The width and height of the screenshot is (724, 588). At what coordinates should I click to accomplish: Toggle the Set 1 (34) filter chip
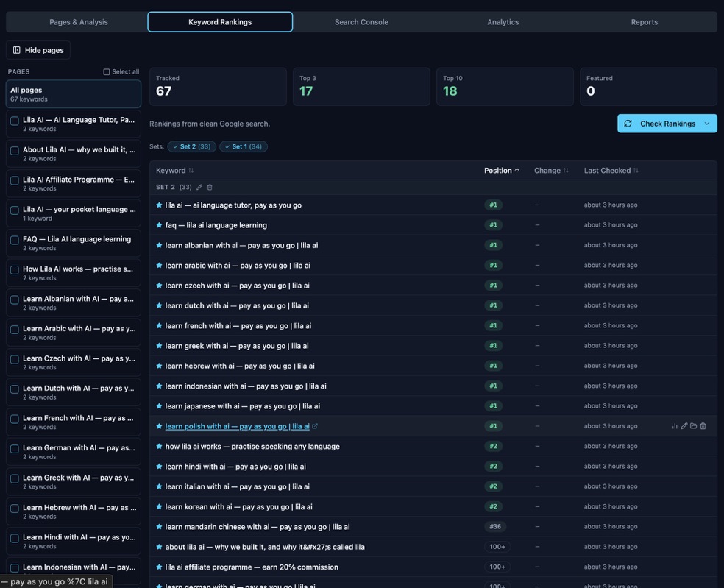pos(244,146)
